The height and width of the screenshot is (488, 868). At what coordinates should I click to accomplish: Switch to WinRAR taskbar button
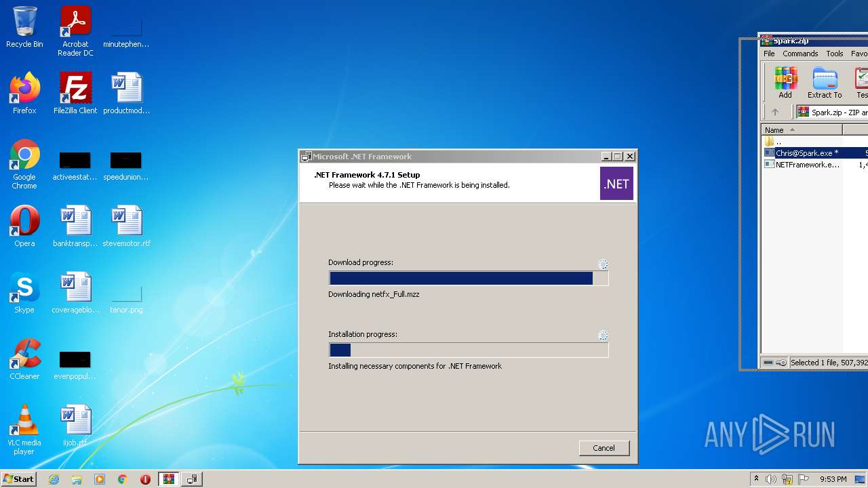(x=169, y=479)
